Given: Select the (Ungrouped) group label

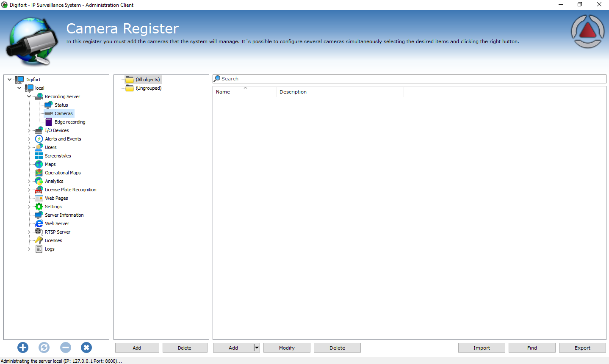Looking at the screenshot, I should (149, 88).
